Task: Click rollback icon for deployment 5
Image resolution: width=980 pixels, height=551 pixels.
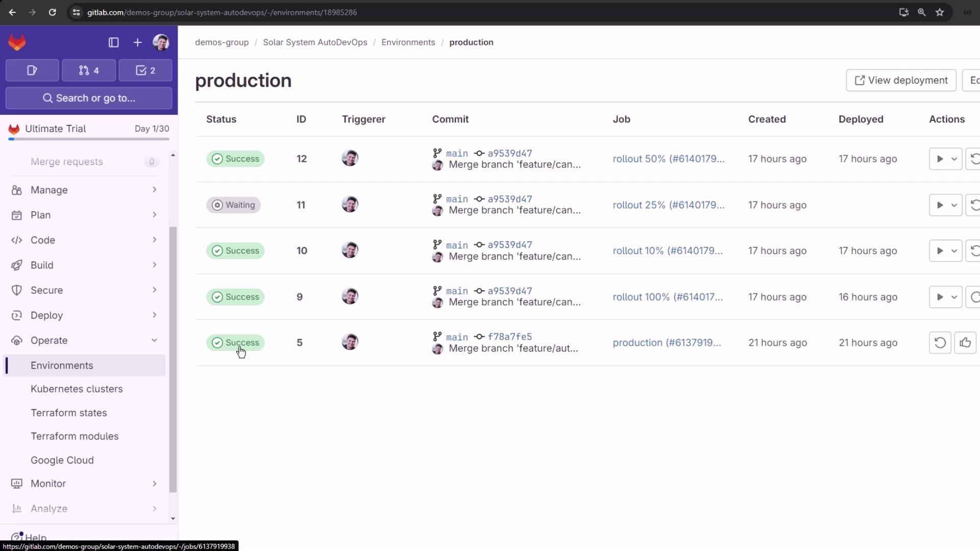Action: (x=940, y=343)
